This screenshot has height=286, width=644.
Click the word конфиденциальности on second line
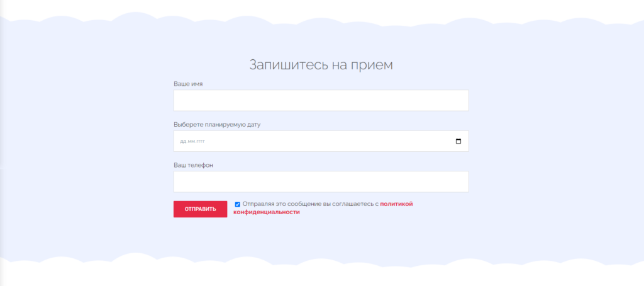point(267,212)
